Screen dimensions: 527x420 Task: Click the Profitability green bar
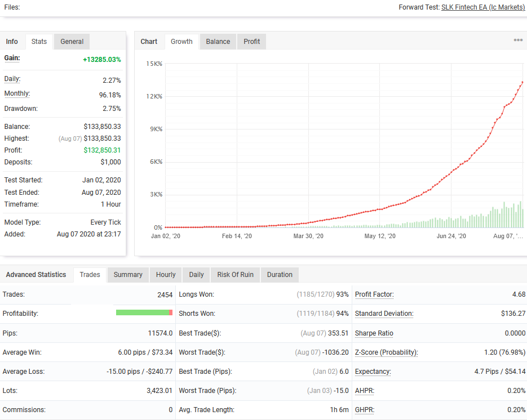coord(143,312)
